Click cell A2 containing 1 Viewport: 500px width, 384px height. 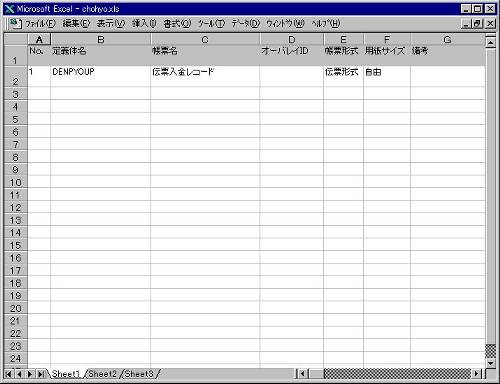tap(39, 77)
